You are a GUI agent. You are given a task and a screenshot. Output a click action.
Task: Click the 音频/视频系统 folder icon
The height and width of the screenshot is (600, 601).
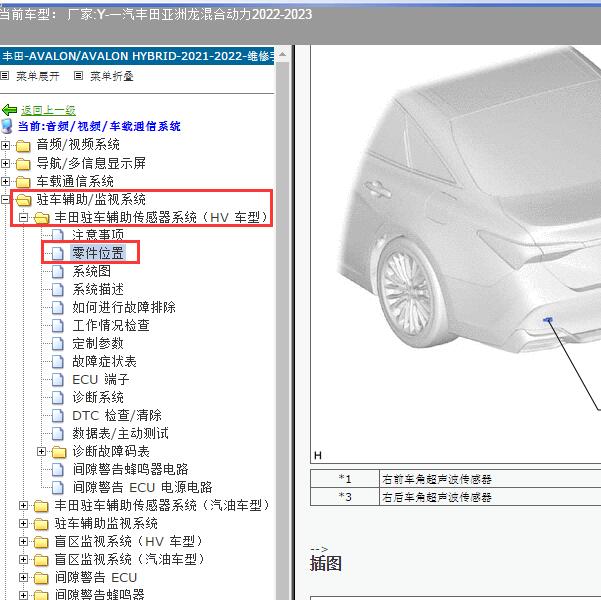(23, 146)
